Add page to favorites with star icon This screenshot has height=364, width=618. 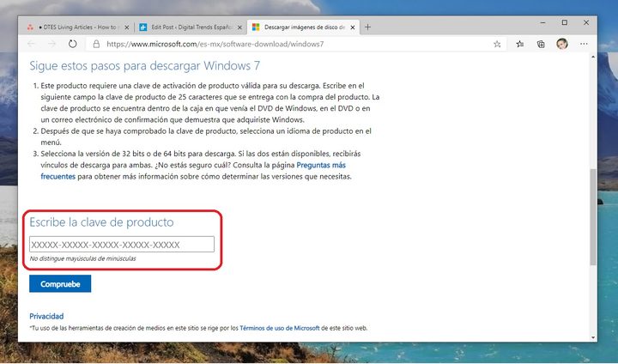pyautogui.click(x=497, y=44)
